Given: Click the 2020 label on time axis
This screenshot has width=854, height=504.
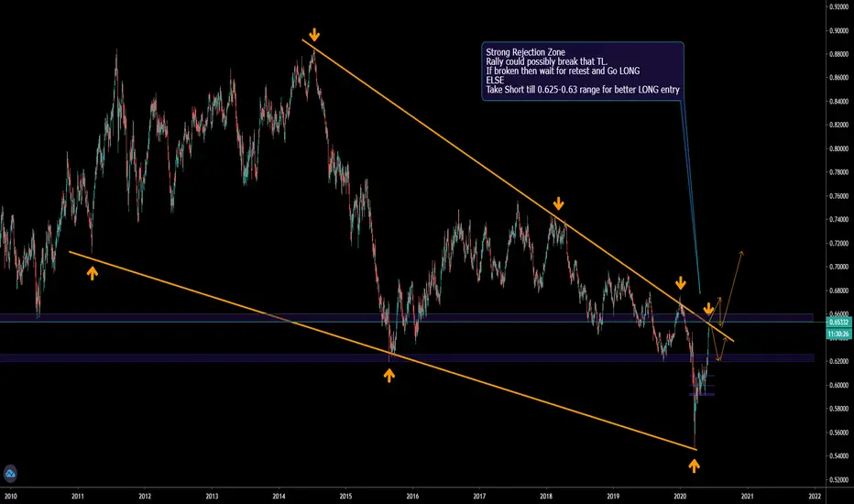Looking at the screenshot, I should click(680, 497).
